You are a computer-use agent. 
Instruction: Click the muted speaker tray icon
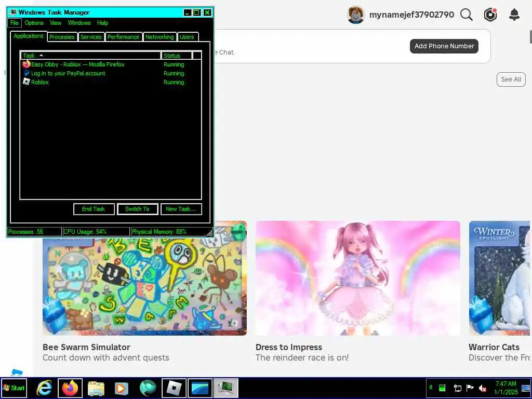tap(483, 388)
